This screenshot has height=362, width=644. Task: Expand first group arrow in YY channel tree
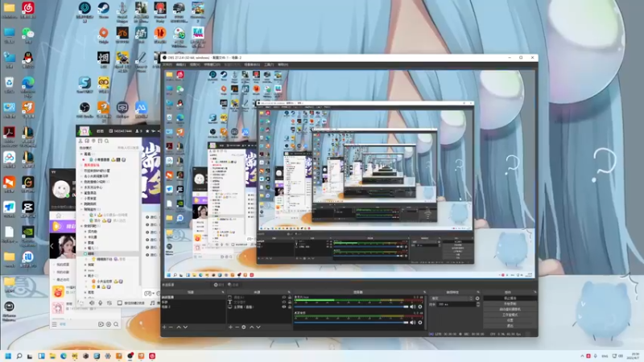81,154
